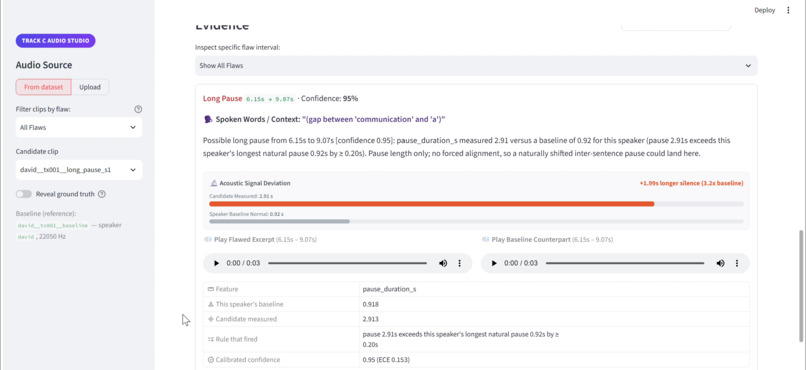The image size is (806, 370).
Task: Click the chevron of Show All Flaws selector
Action: (748, 66)
